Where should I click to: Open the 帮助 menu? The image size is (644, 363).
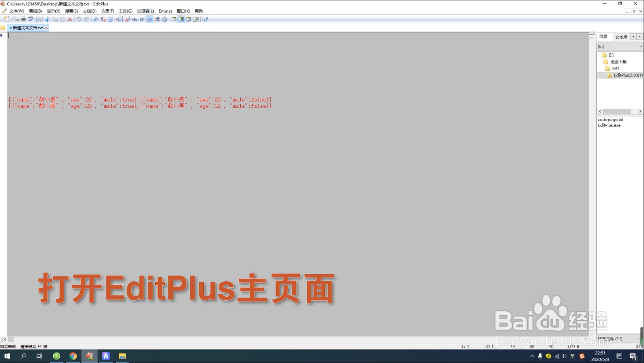[199, 11]
